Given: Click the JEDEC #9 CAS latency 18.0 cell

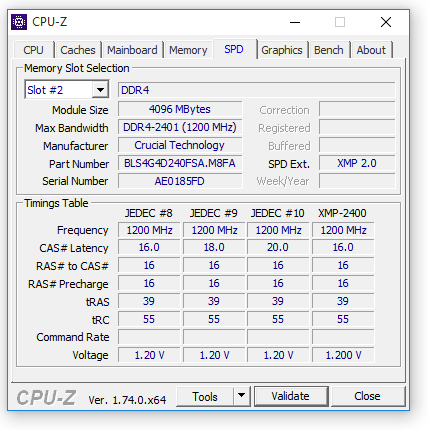Looking at the screenshot, I should 214,248.
